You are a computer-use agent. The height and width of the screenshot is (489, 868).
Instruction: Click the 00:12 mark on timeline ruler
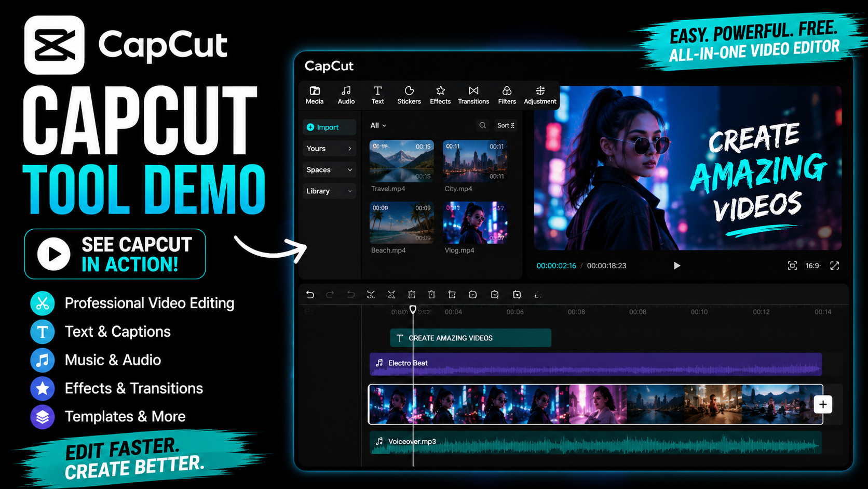click(x=761, y=312)
